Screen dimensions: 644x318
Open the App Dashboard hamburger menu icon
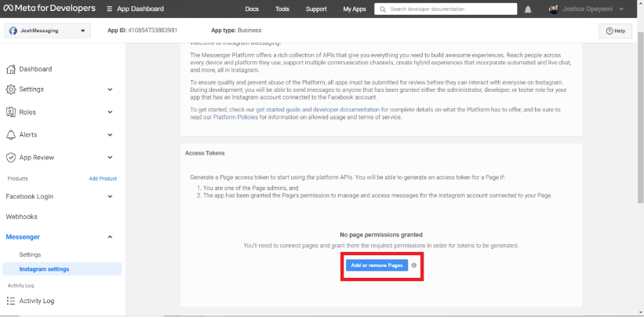pyautogui.click(x=109, y=9)
